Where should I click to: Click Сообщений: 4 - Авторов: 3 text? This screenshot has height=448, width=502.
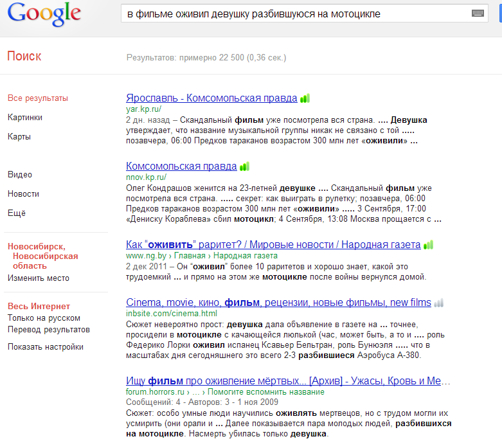click(x=177, y=402)
